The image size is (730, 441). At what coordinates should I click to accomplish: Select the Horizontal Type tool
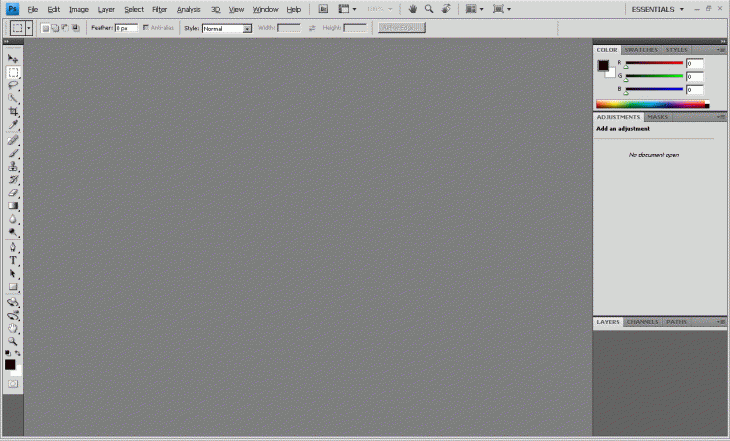[13, 259]
